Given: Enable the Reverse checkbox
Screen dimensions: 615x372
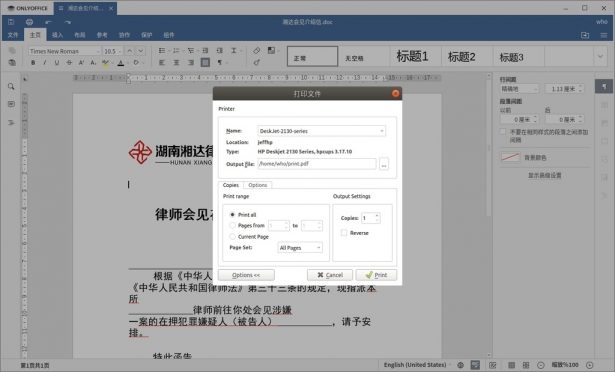Looking at the screenshot, I should 344,233.
